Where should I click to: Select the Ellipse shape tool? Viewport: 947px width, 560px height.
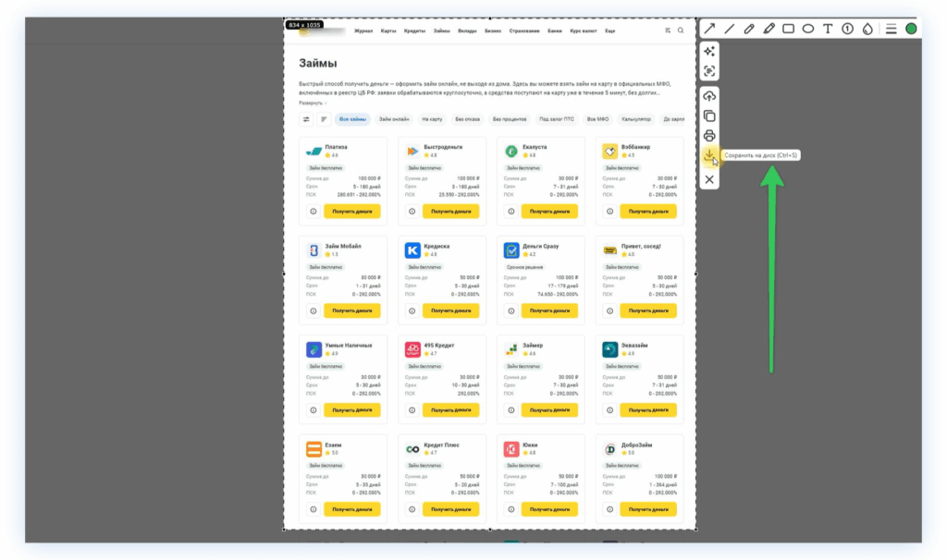(808, 29)
